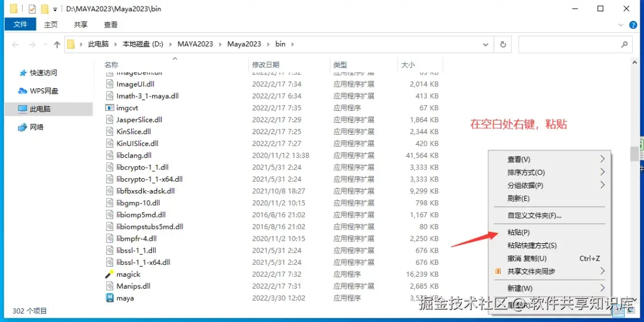Expand chevron after bin in breadcrumb
The height and width of the screenshot is (322, 644).
coord(292,44)
